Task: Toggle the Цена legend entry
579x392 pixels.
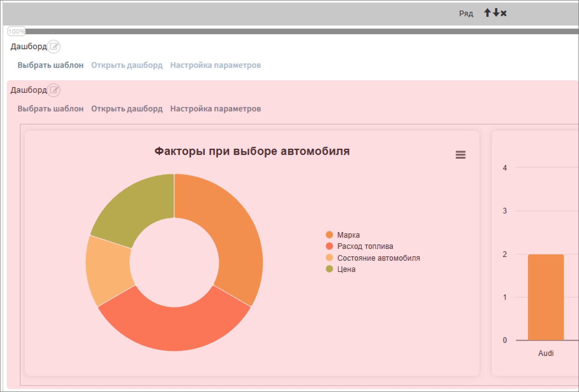Action: (346, 269)
